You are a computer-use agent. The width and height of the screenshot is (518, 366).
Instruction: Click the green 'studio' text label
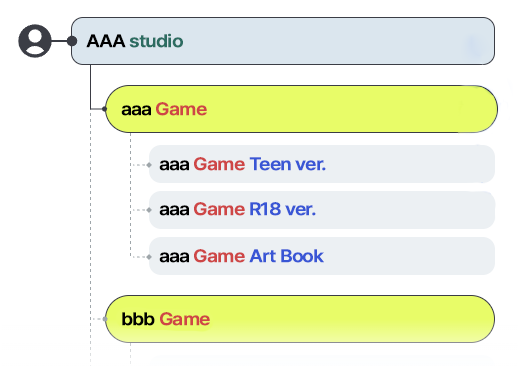156,41
